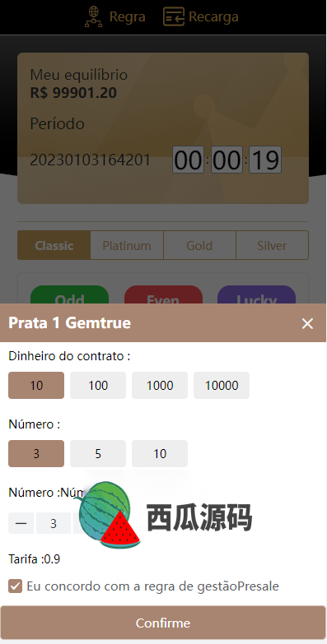The width and height of the screenshot is (327, 644).
Task: Open the Gold tab
Action: (199, 245)
